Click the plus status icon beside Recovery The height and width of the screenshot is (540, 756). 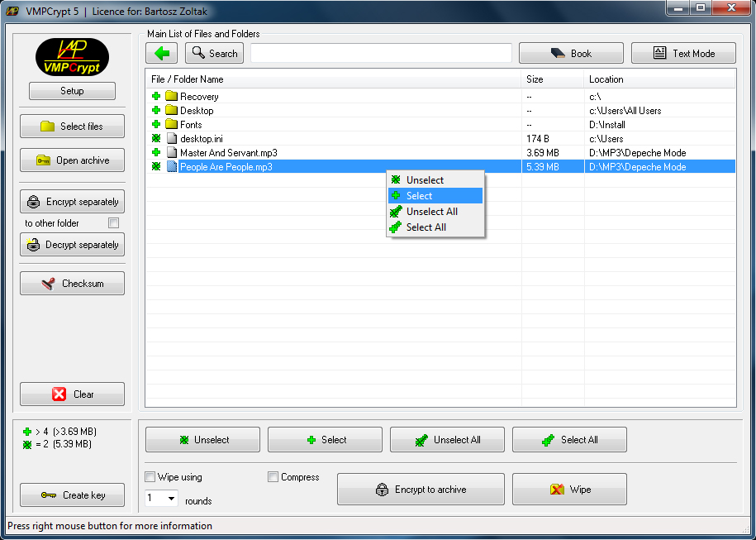pyautogui.click(x=156, y=96)
